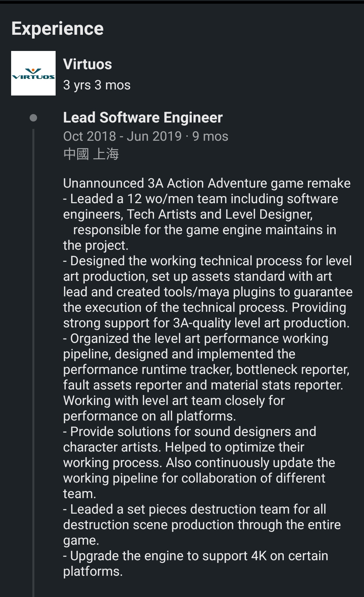Select the Organized the level art performance line

tap(196, 338)
